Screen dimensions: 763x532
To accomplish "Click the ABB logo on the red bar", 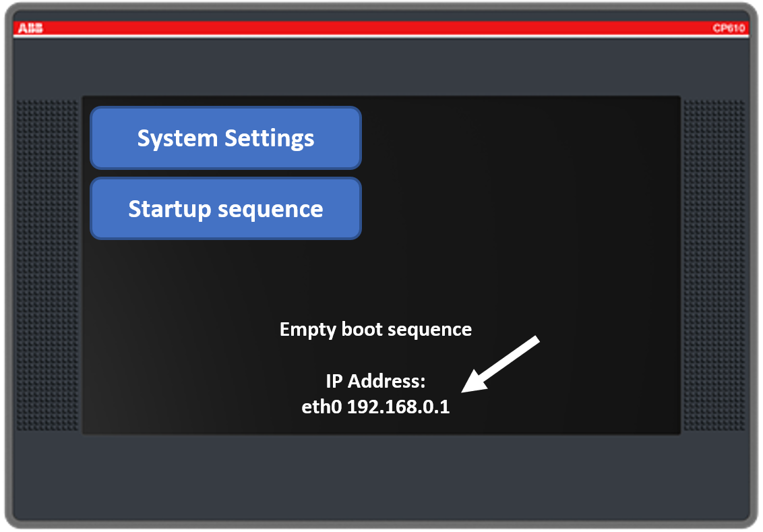I will click(x=30, y=28).
